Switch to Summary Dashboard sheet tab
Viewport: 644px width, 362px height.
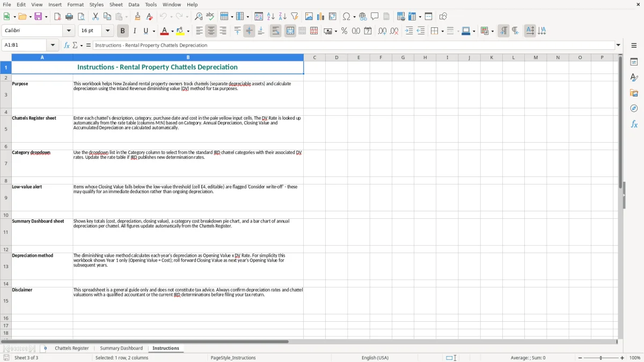click(121, 348)
